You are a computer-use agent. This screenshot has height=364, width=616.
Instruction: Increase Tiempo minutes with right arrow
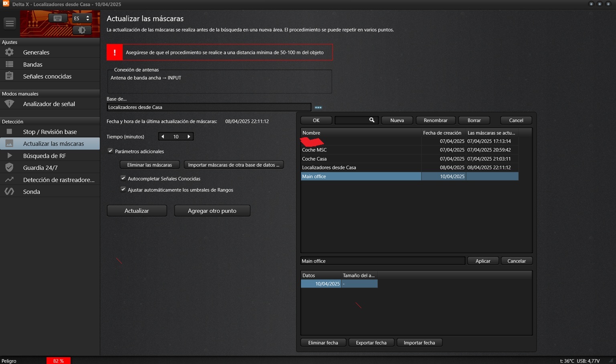(x=189, y=137)
